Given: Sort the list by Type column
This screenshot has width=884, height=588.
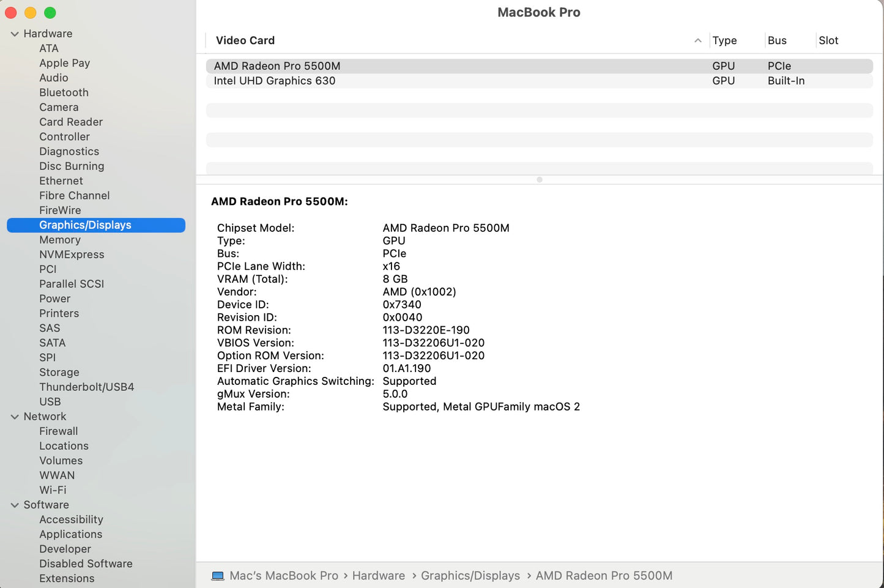Looking at the screenshot, I should coord(724,40).
